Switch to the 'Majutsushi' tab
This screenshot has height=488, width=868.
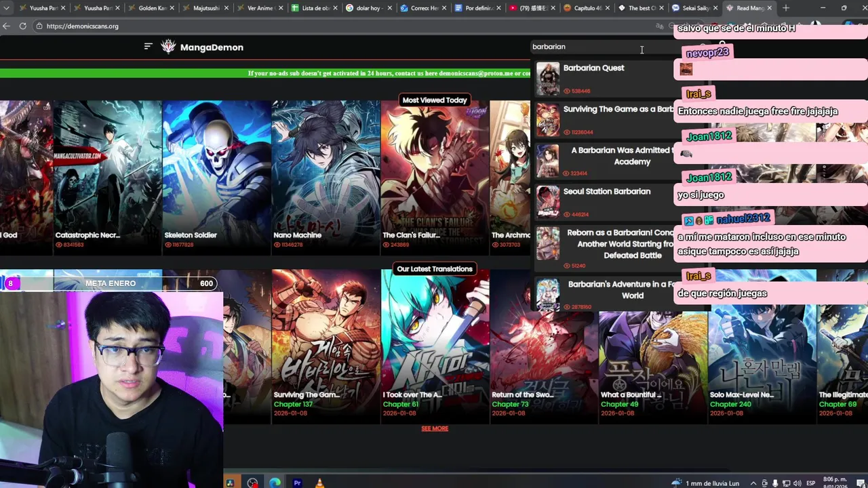[x=205, y=8]
